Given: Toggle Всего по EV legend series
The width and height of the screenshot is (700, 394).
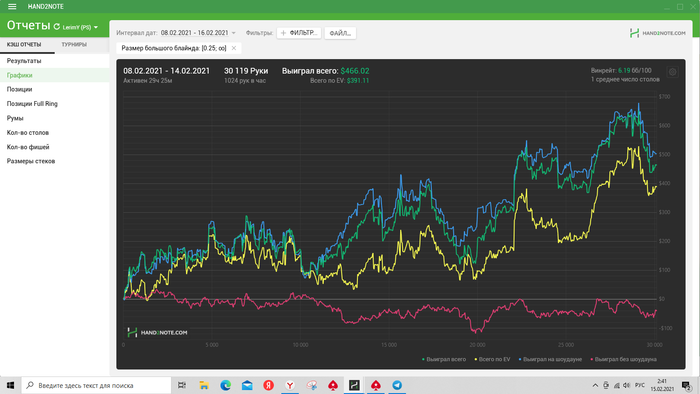Looking at the screenshot, I should point(492,359).
